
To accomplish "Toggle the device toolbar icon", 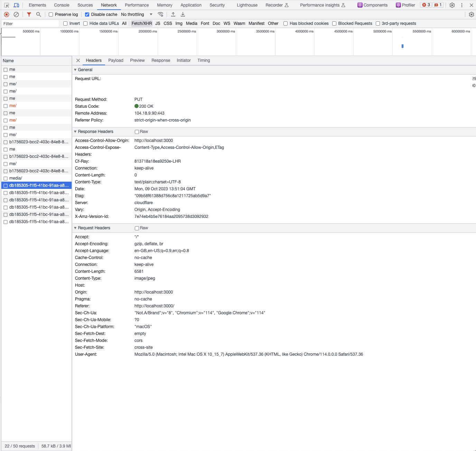I will [x=16, y=5].
